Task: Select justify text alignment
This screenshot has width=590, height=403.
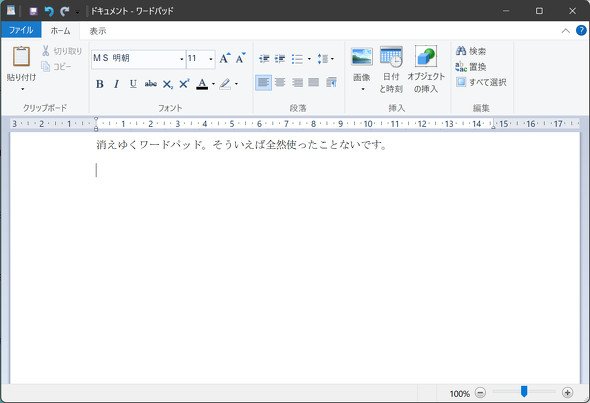Action: (313, 82)
